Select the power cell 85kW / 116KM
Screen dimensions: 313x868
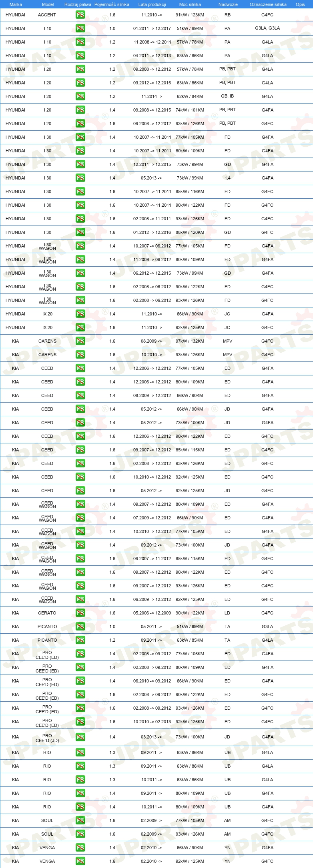tap(190, 192)
